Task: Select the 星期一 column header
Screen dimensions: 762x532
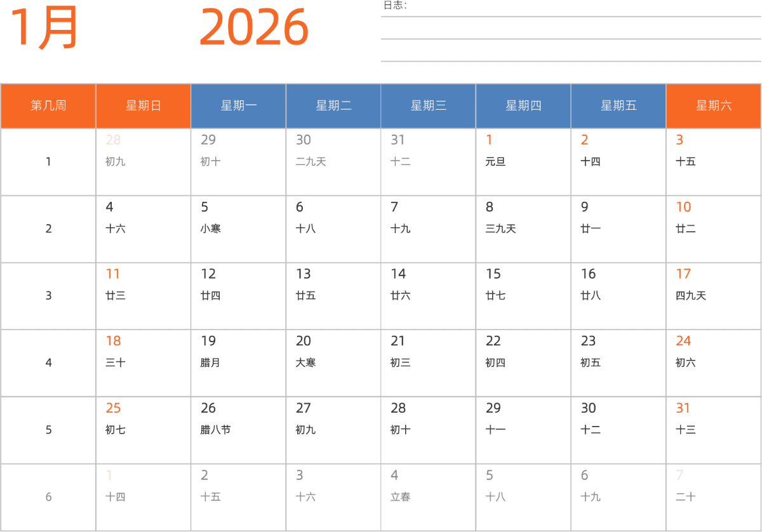Action: [239, 106]
